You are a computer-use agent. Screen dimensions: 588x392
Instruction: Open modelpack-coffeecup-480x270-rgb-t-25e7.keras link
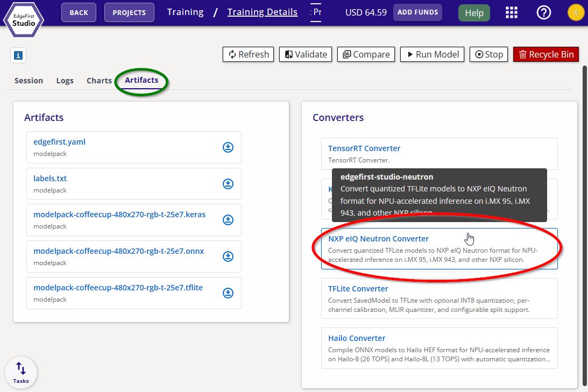(119, 215)
